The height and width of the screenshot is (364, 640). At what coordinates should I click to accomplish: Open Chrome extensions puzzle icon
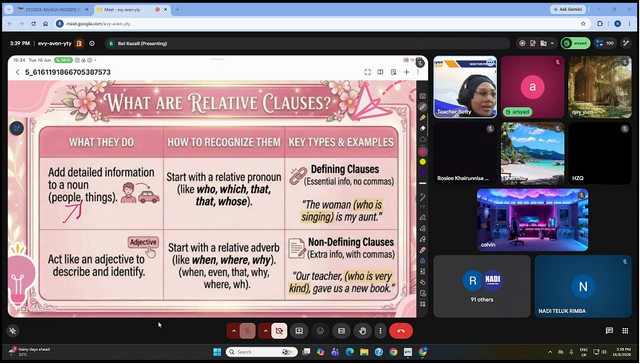pos(600,24)
